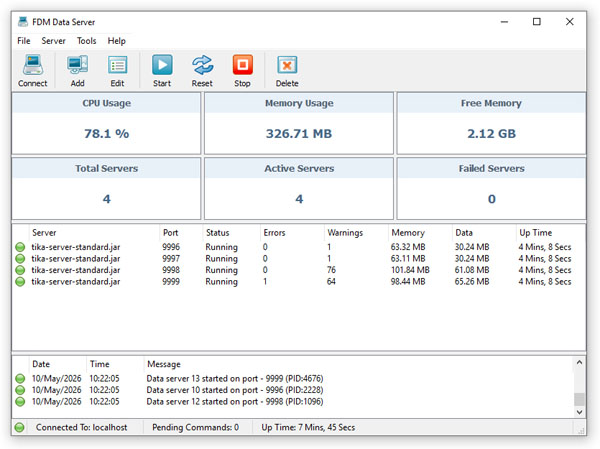
Task: Open the File menu
Action: pos(24,41)
